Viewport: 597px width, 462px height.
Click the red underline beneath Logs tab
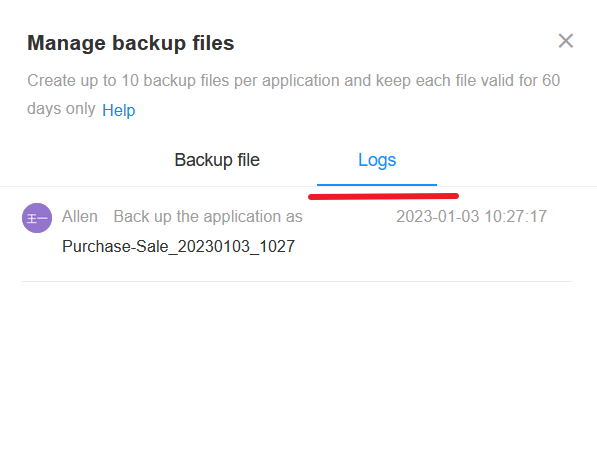pos(383,196)
